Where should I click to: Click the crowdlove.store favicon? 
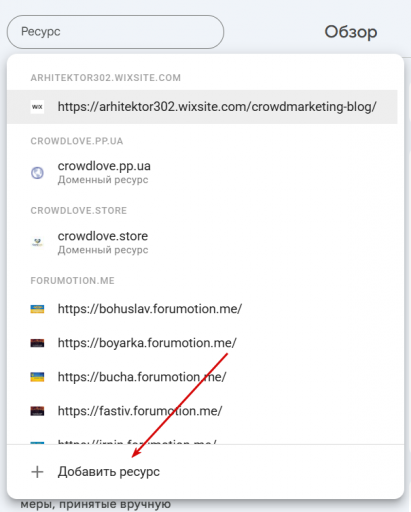coord(37,243)
